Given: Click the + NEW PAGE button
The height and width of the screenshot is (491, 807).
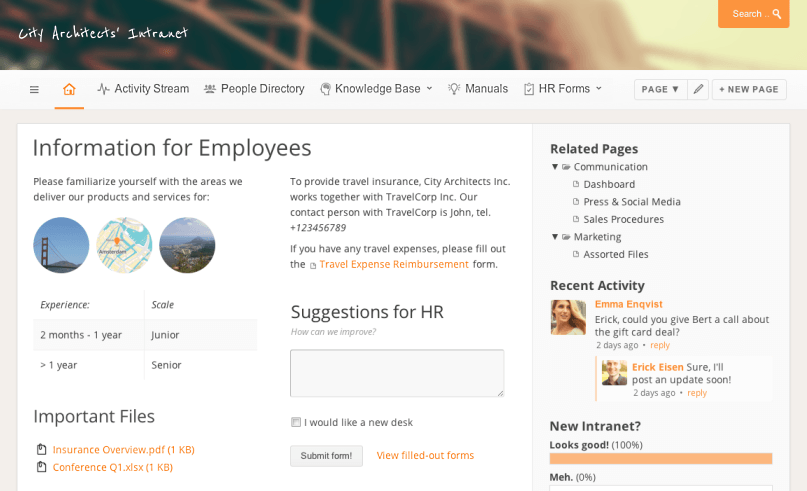Looking at the screenshot, I should (749, 89).
